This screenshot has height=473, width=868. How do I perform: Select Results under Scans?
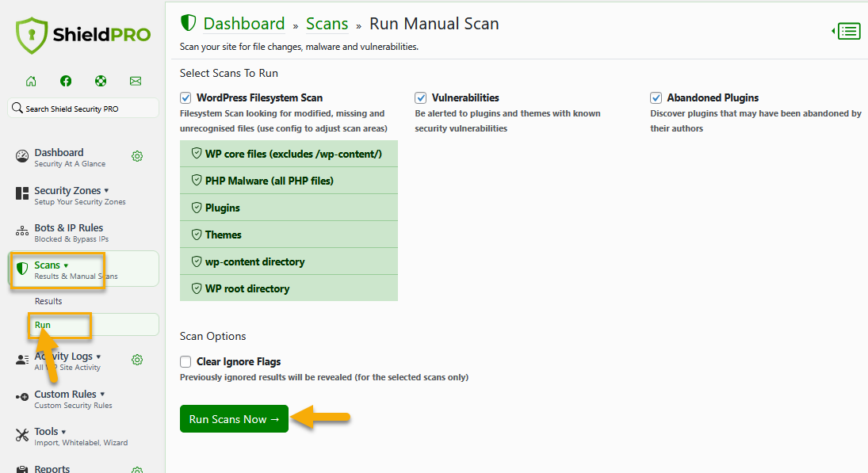click(x=48, y=301)
